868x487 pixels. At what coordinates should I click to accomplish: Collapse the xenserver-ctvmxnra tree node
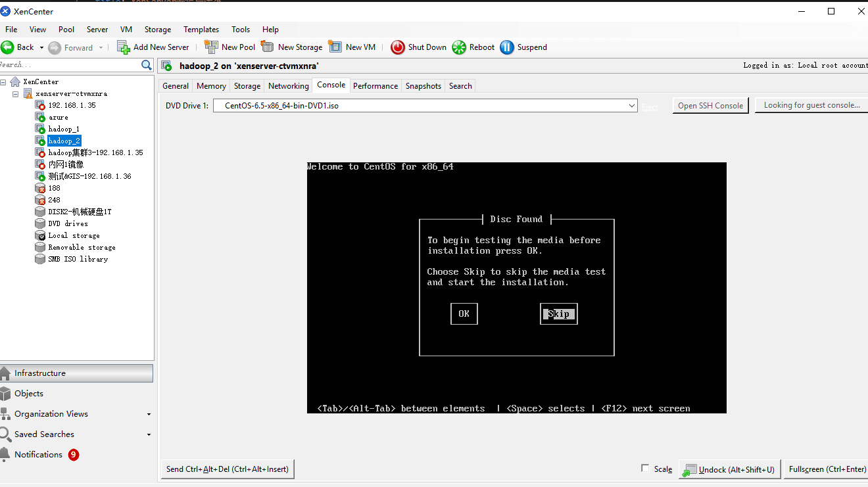pyautogui.click(x=16, y=94)
